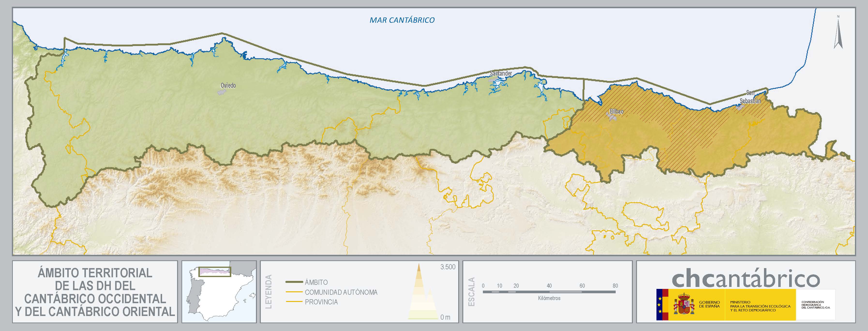Click the European Union flag stars

click(x=659, y=304)
